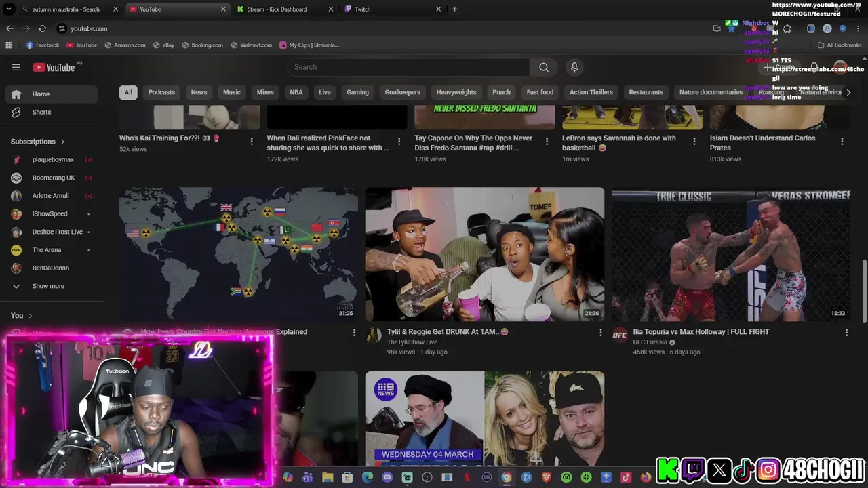
Task: Open TheTylilShow Live channel name
Action: (412, 342)
